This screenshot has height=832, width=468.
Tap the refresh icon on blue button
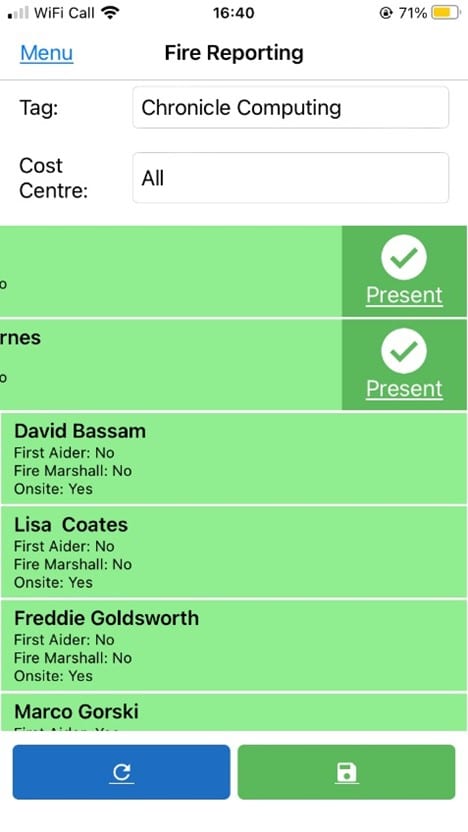tap(122, 772)
